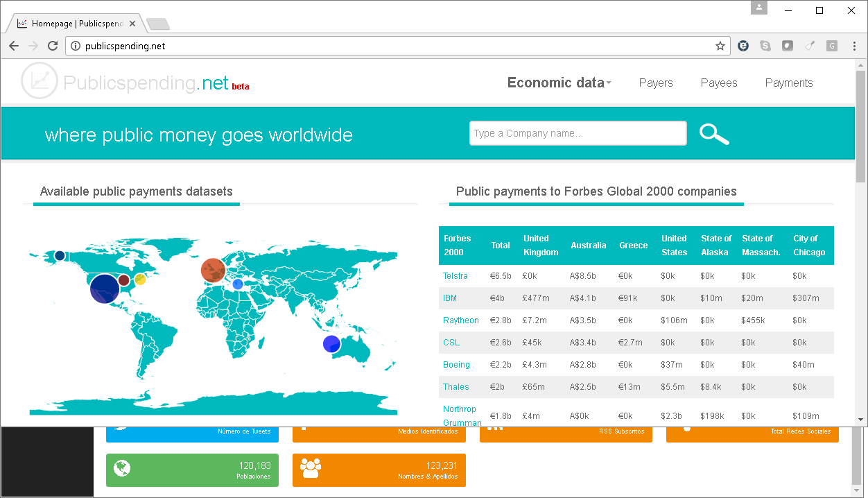Image resolution: width=868 pixels, height=498 pixels.
Task: Click the dark blue 'e' extension icon
Action: (743, 46)
